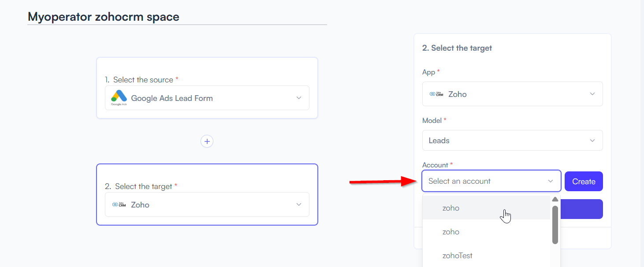Viewport: 644px width, 267px height.
Task: Click the Google Ads logo icon
Action: [x=119, y=98]
